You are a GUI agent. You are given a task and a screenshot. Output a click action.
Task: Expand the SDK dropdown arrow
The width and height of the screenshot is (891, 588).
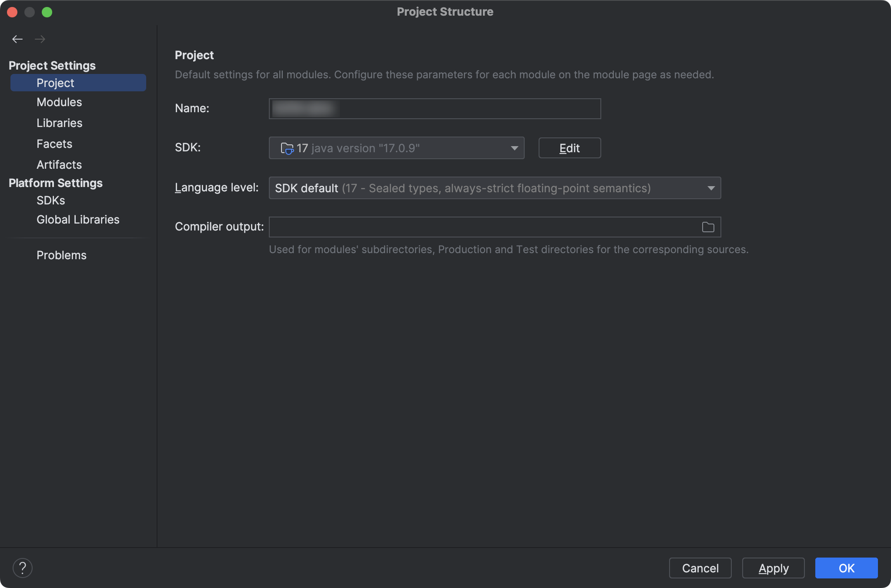[x=514, y=148]
